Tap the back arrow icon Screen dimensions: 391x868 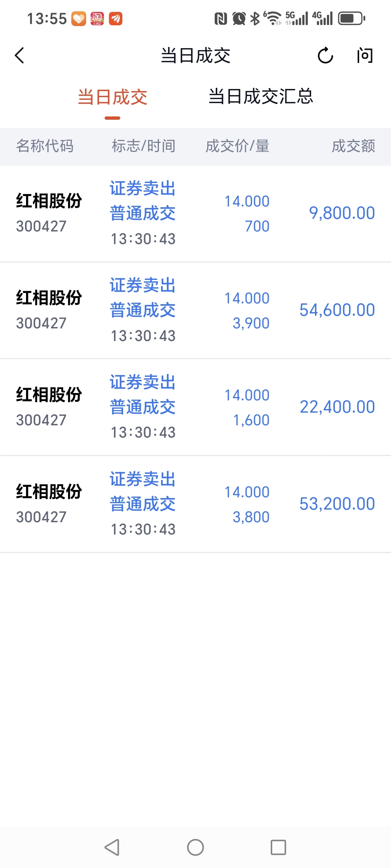click(20, 56)
